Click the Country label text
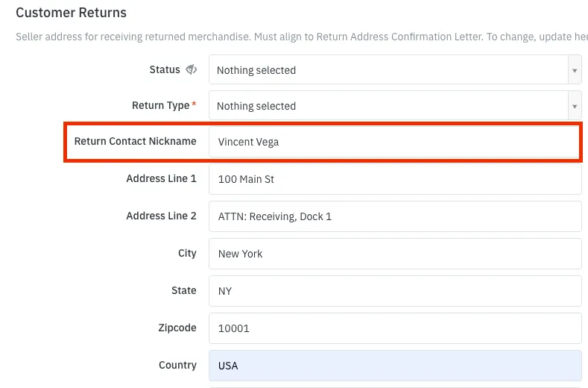Screen dimensions: 588x388 [178, 365]
